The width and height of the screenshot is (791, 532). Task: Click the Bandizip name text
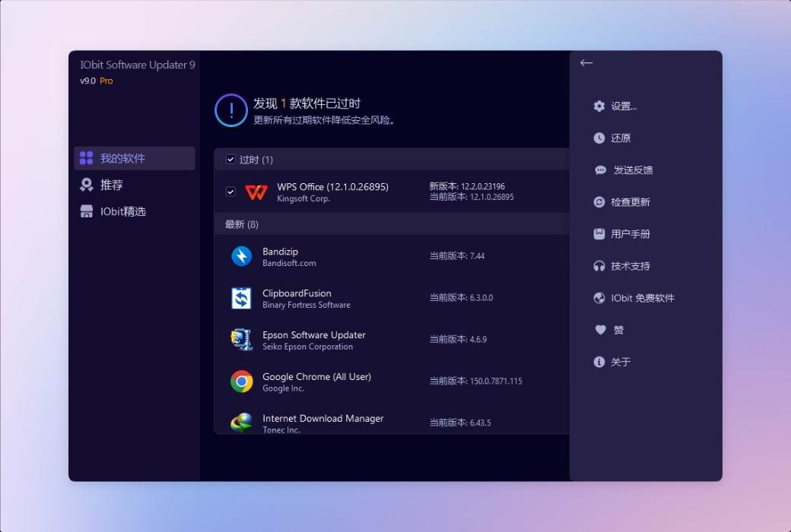pos(281,251)
